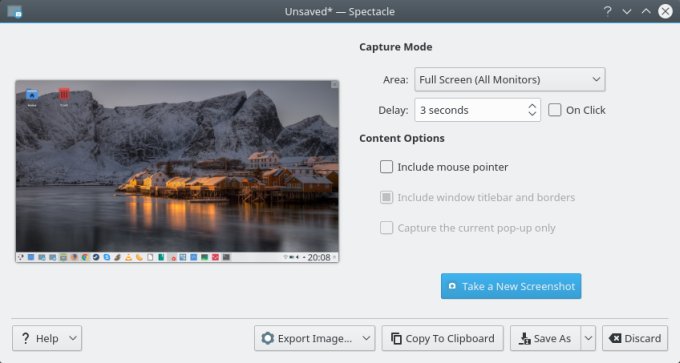Click the titlebar context help question mark
This screenshot has height=363, width=680.
(x=608, y=11)
